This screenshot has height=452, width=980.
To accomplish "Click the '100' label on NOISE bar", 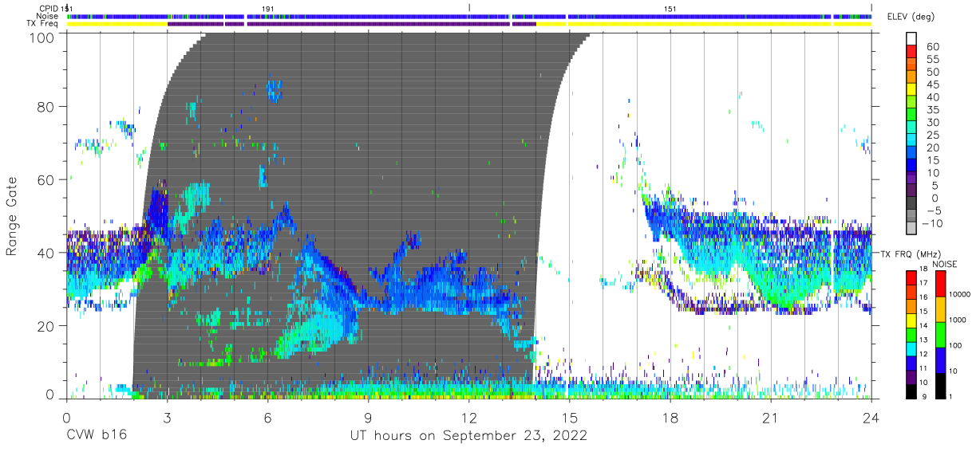I will (954, 345).
